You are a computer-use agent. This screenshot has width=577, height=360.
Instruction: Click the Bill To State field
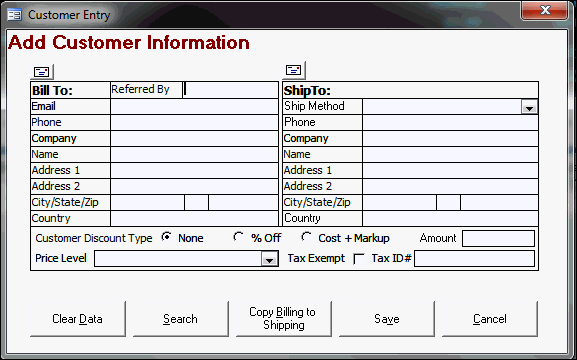click(197, 203)
